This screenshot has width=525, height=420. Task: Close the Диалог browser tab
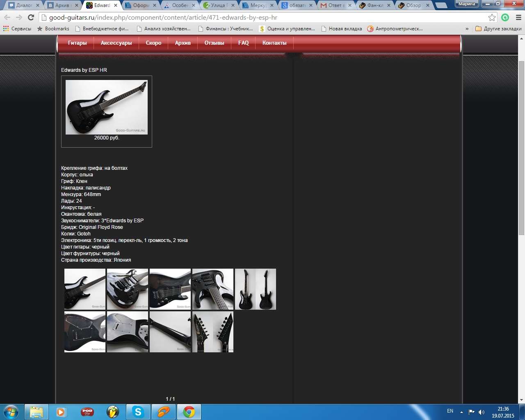(x=38, y=5)
